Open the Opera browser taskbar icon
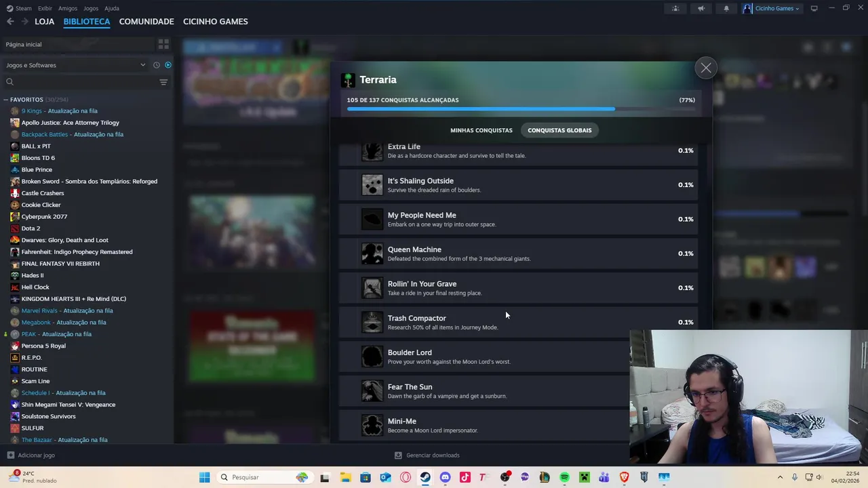Viewport: 868px width, 488px height. [x=406, y=477]
